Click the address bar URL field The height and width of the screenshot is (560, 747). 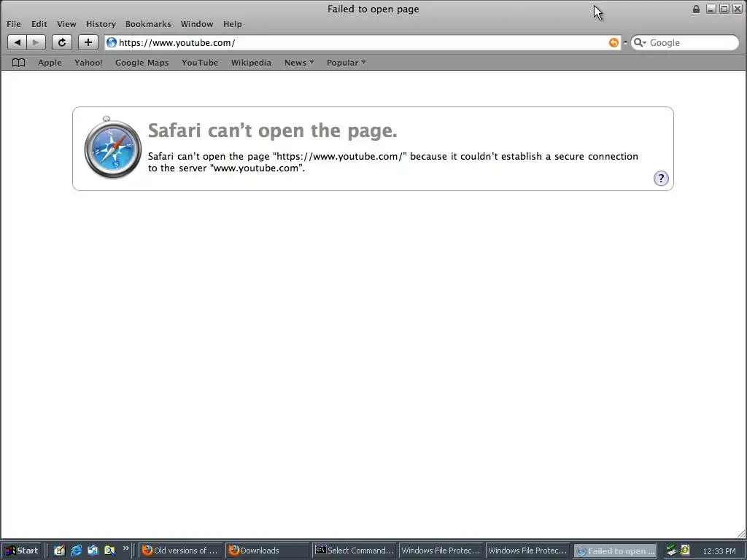tap(362, 42)
